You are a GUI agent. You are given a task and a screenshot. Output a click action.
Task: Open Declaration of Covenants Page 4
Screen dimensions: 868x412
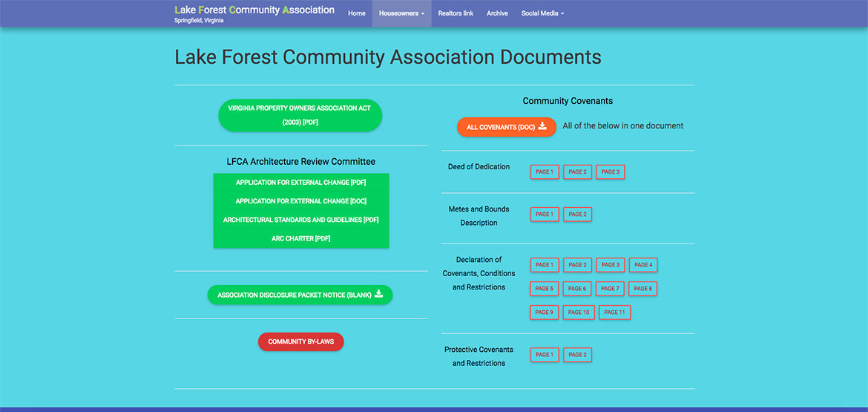click(x=643, y=265)
